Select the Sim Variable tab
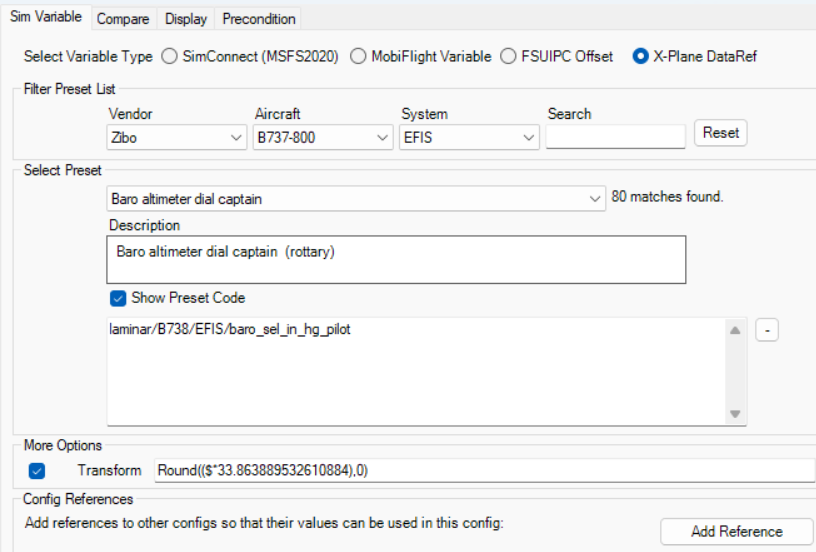Screen dimensions: 816x552 [x=46, y=17]
